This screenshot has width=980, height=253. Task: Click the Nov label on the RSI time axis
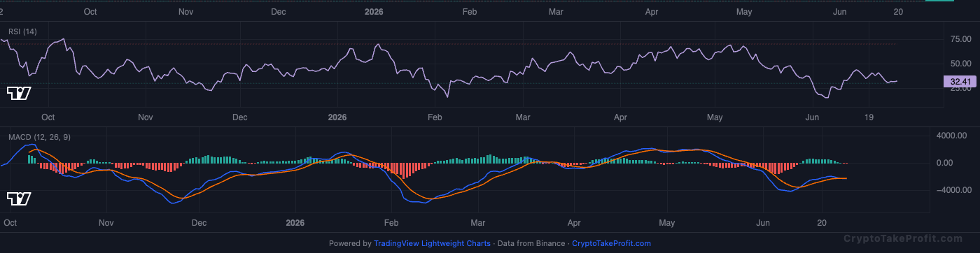145,117
